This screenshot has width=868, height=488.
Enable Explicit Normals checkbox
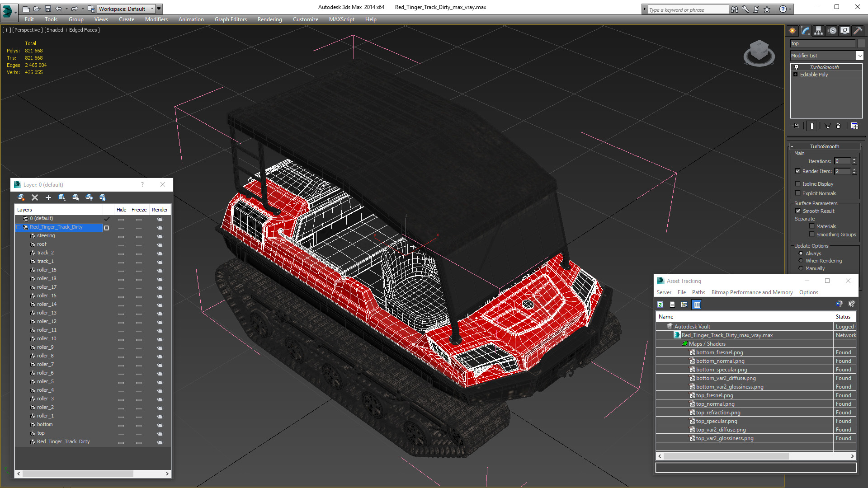click(x=798, y=193)
